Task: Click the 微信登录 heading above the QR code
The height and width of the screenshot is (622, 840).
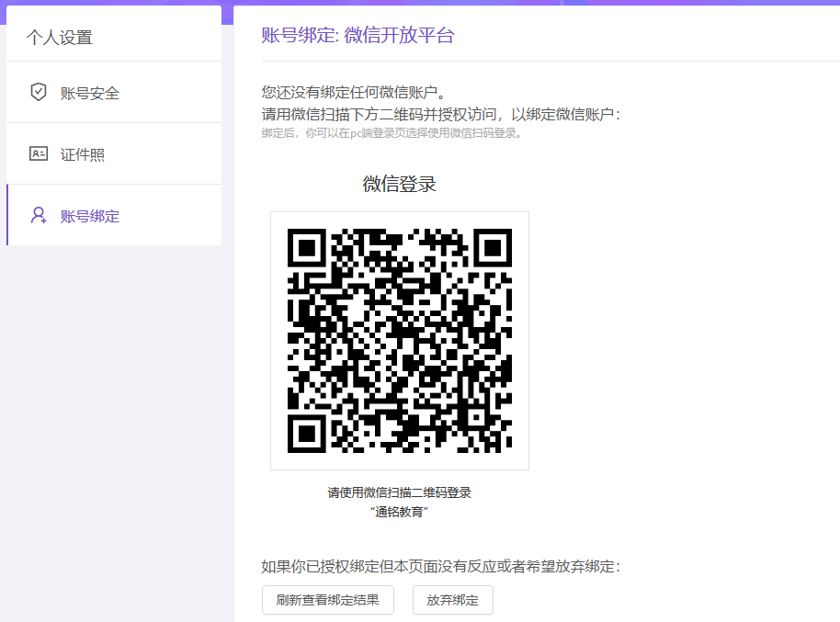Action: pos(400,184)
